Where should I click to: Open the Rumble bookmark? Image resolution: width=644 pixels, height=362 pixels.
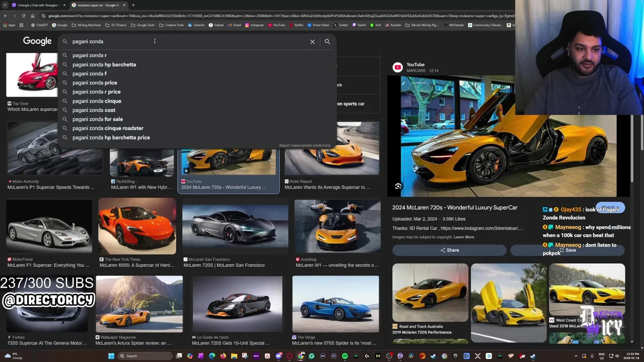click(393, 25)
